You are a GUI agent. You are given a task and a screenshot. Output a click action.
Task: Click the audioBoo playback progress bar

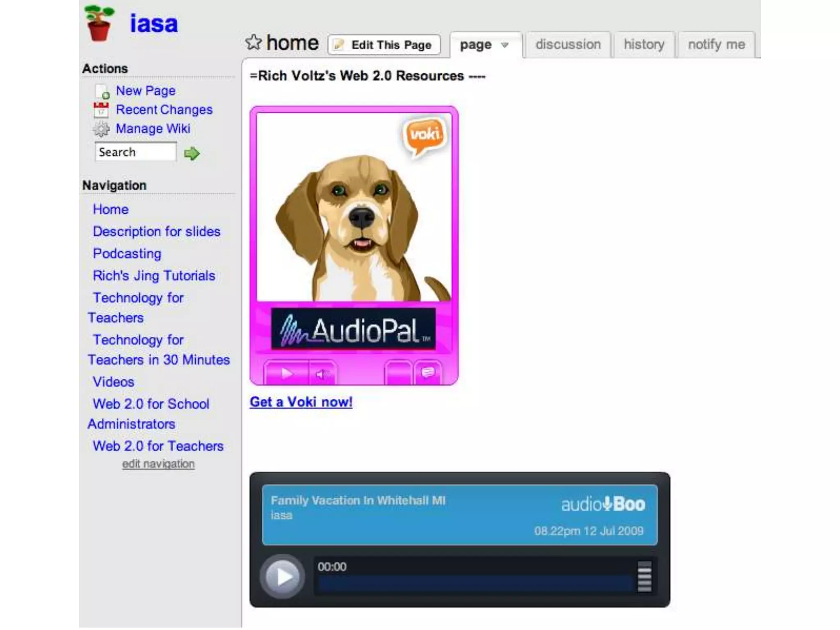(476, 583)
